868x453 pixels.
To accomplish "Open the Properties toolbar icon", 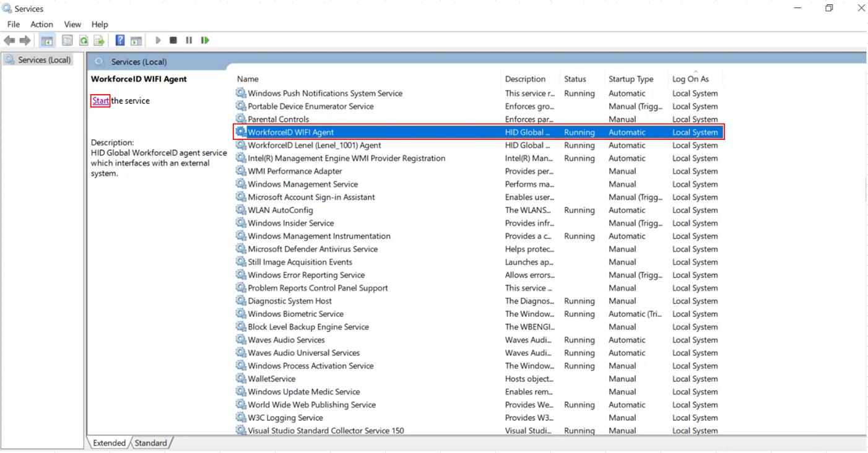I will pyautogui.click(x=67, y=41).
